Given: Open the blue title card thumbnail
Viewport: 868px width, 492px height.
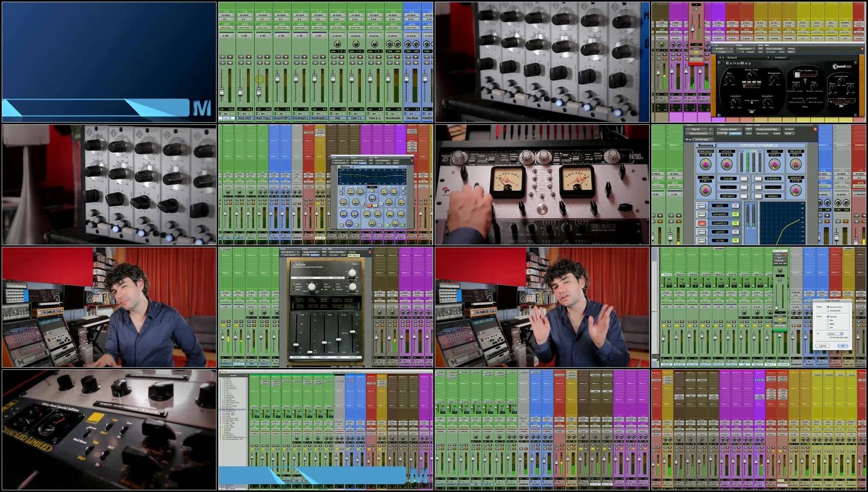Looking at the screenshot, I should (109, 62).
